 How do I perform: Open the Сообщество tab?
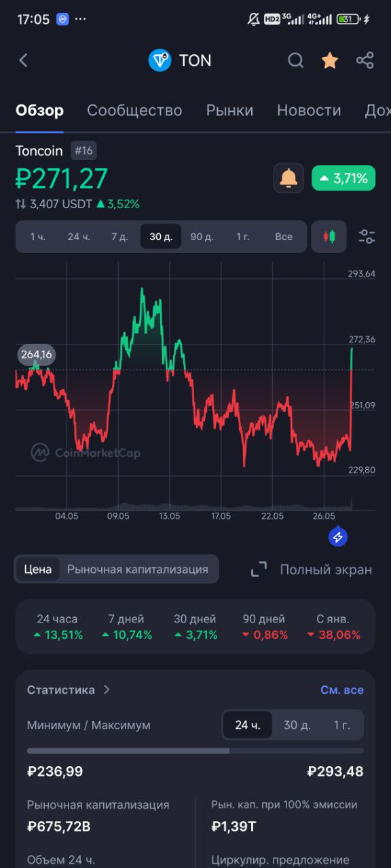pyautogui.click(x=134, y=111)
